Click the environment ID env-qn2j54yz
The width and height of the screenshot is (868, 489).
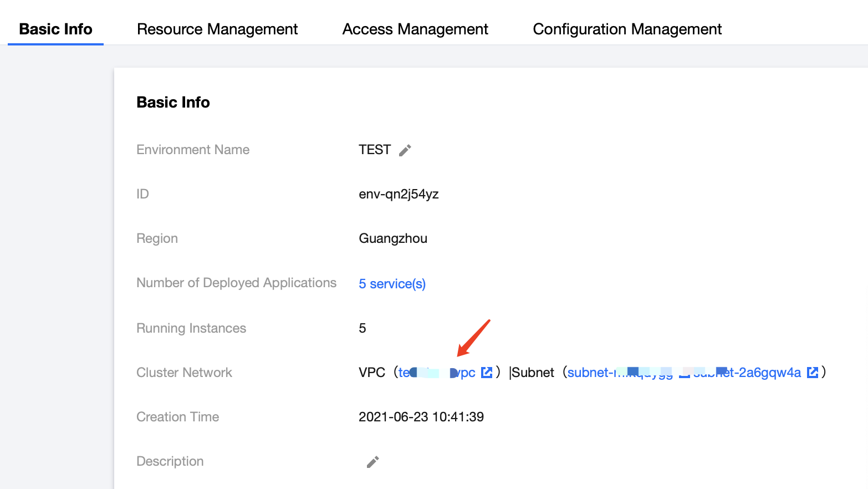399,194
